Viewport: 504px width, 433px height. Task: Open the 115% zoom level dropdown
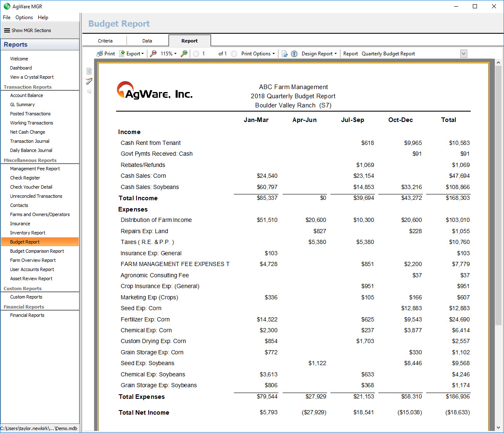(169, 54)
